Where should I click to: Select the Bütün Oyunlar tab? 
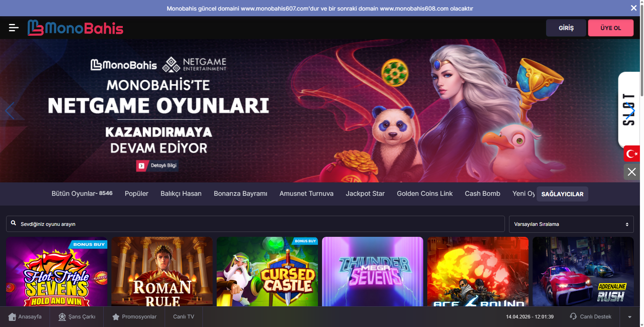(82, 194)
